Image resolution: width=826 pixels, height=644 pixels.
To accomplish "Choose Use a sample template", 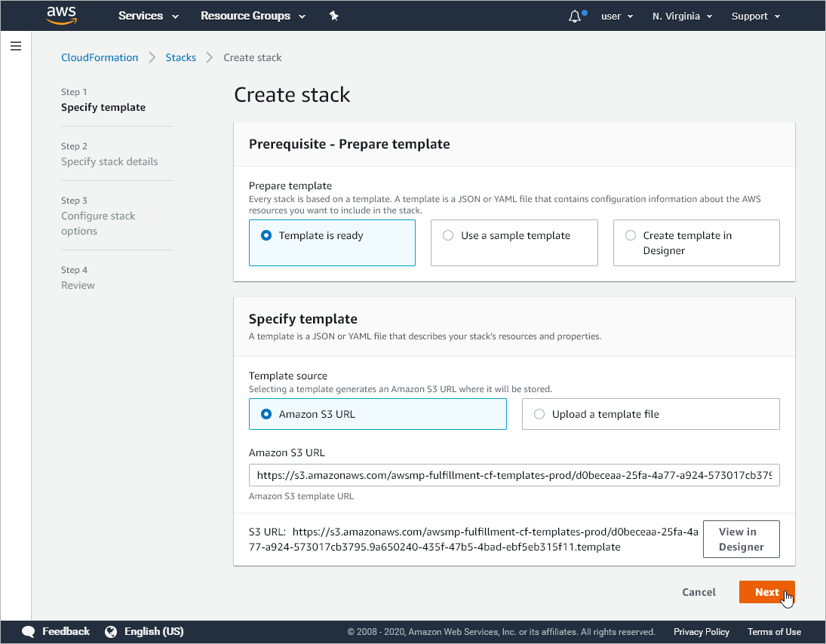I will (x=448, y=235).
